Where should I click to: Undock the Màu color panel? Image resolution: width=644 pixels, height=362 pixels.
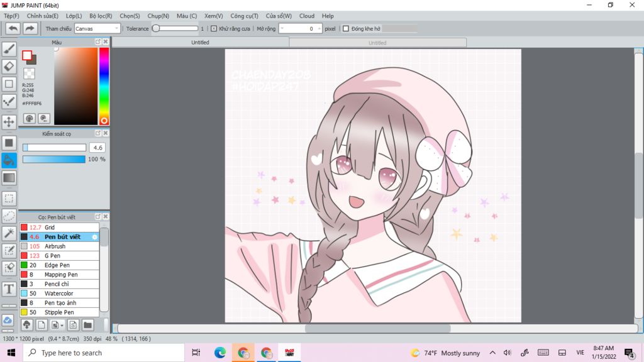coord(97,42)
